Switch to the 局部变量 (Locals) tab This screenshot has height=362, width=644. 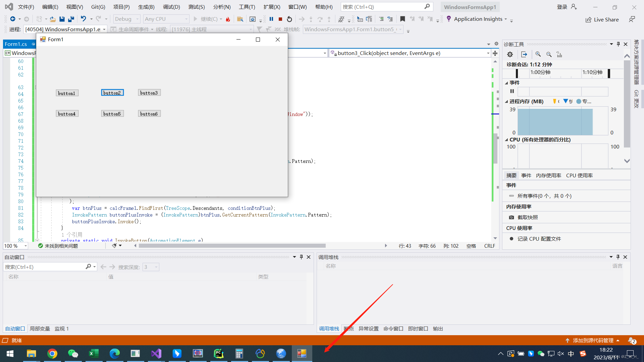tap(40, 328)
